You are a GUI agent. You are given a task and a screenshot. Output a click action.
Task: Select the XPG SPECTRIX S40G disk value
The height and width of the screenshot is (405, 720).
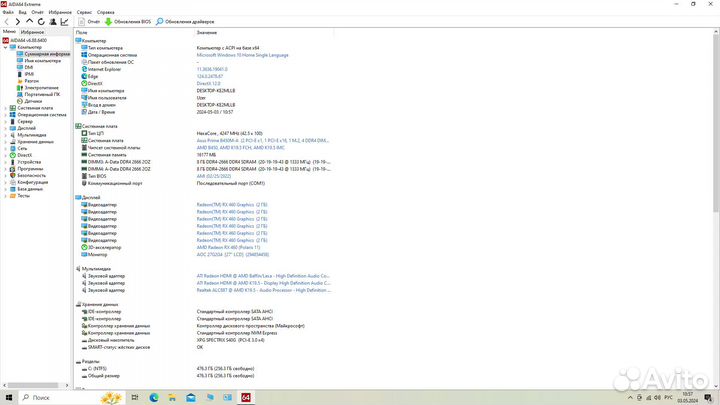click(231, 340)
